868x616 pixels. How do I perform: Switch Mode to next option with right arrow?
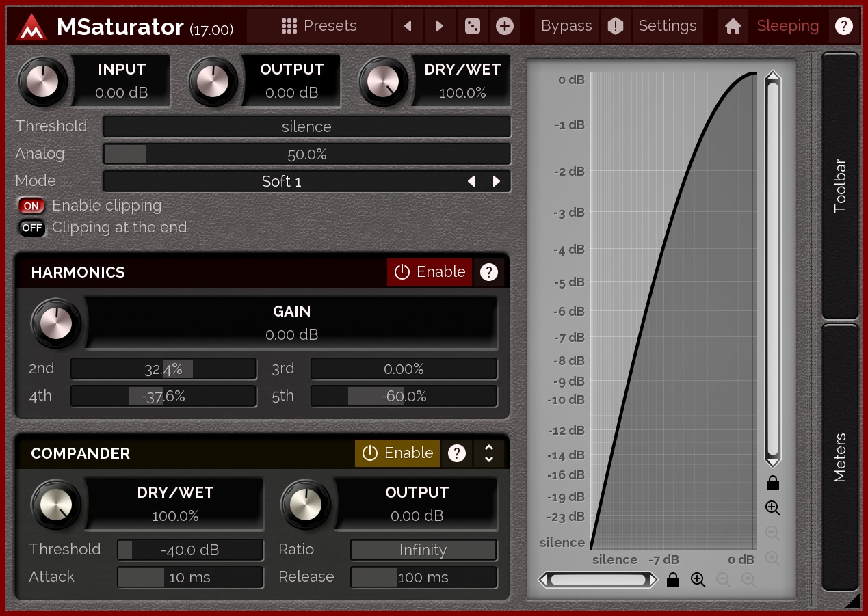click(x=497, y=181)
